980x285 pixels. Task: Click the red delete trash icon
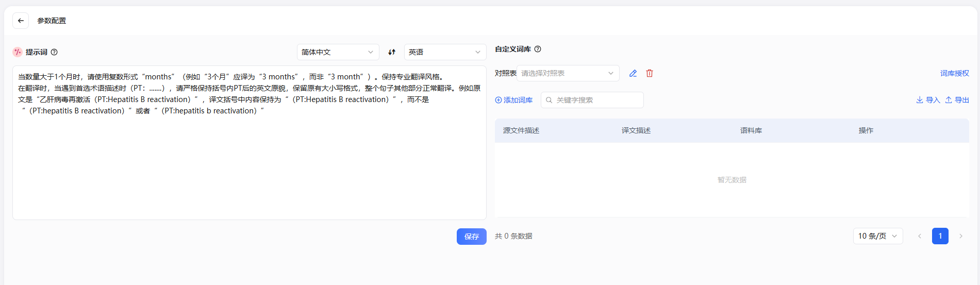(650, 73)
